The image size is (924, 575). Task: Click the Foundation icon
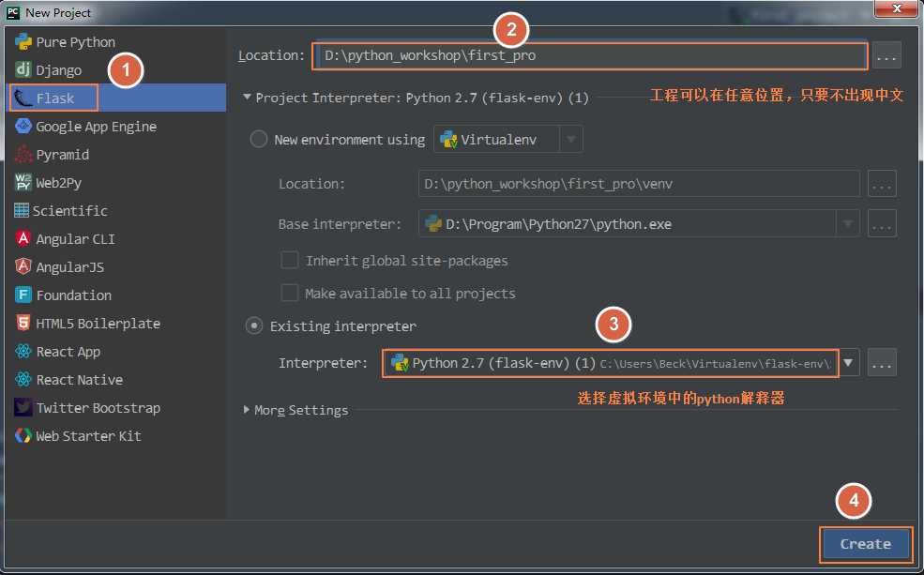tap(23, 295)
